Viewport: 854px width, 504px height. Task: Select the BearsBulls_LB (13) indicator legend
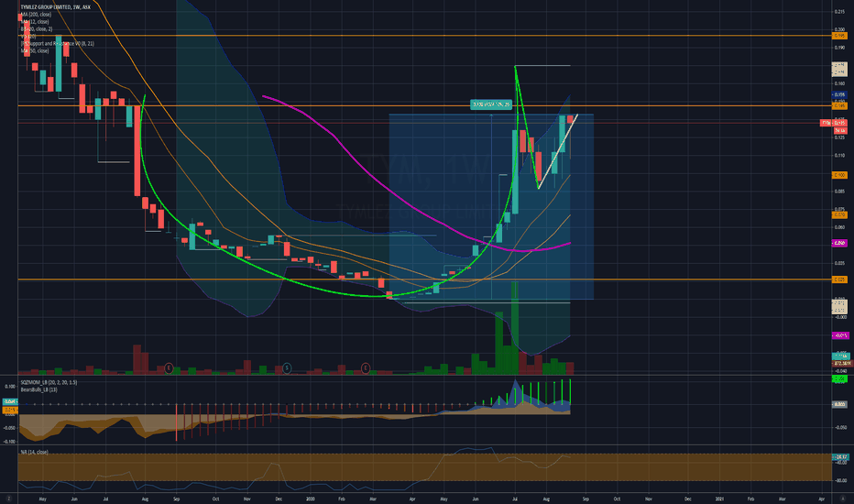(38, 389)
